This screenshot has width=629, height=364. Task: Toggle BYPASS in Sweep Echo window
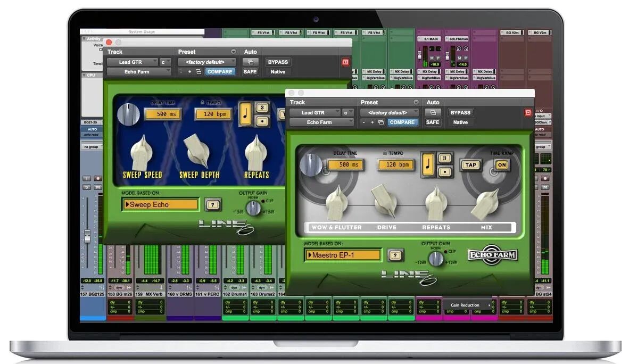coord(278,62)
